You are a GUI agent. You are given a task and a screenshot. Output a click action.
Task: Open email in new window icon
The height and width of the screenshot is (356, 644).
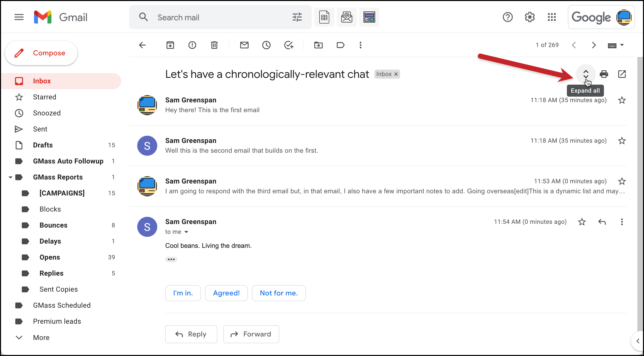click(622, 74)
